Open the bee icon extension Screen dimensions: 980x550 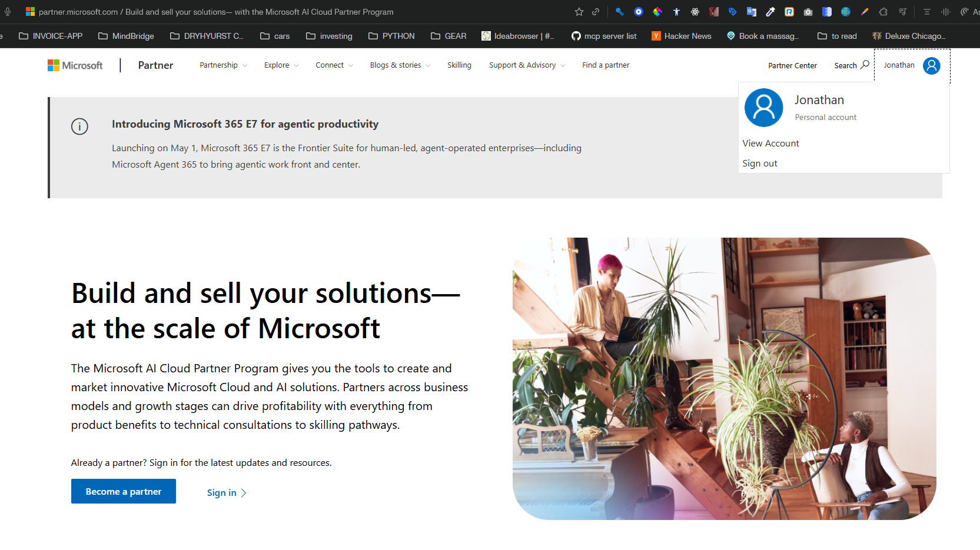[846, 12]
